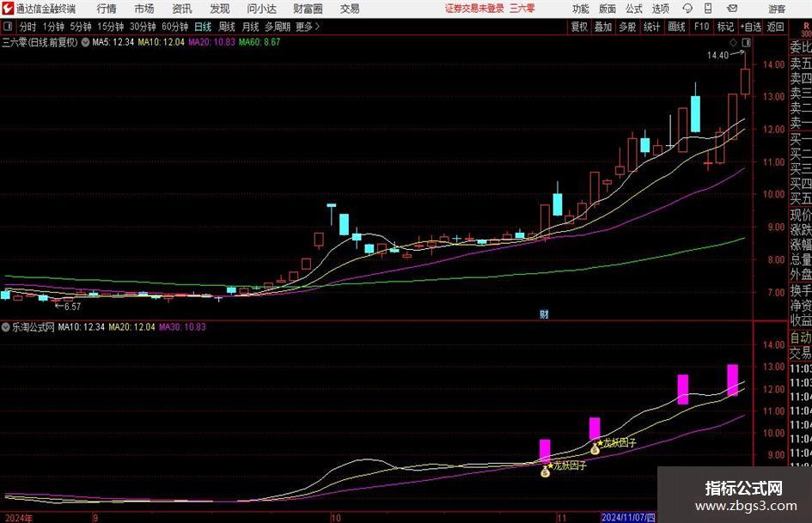Click the 证券交易未登录 login link
Viewport: 812px width, 523px height.
(474, 9)
